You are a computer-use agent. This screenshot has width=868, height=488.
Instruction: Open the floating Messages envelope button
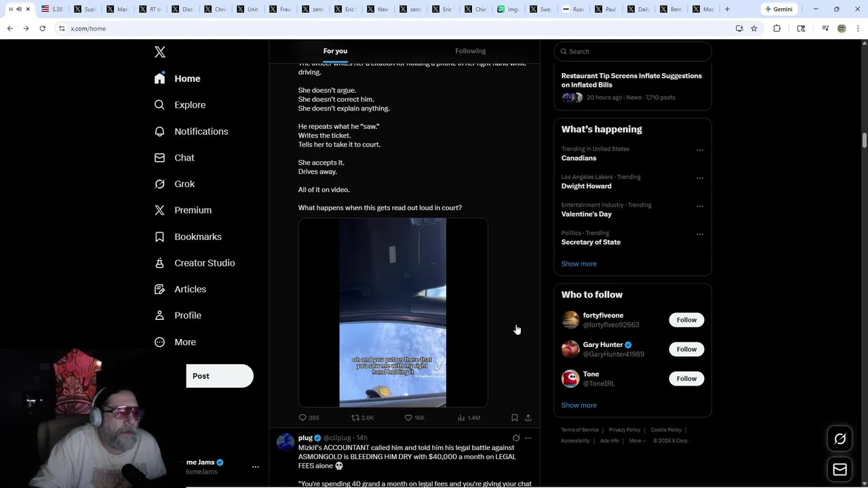point(840,469)
